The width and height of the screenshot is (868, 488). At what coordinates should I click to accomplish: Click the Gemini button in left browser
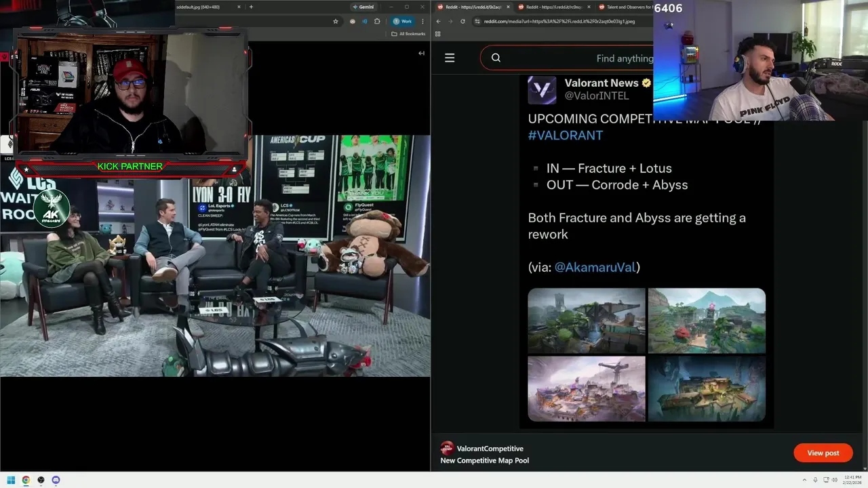click(363, 7)
